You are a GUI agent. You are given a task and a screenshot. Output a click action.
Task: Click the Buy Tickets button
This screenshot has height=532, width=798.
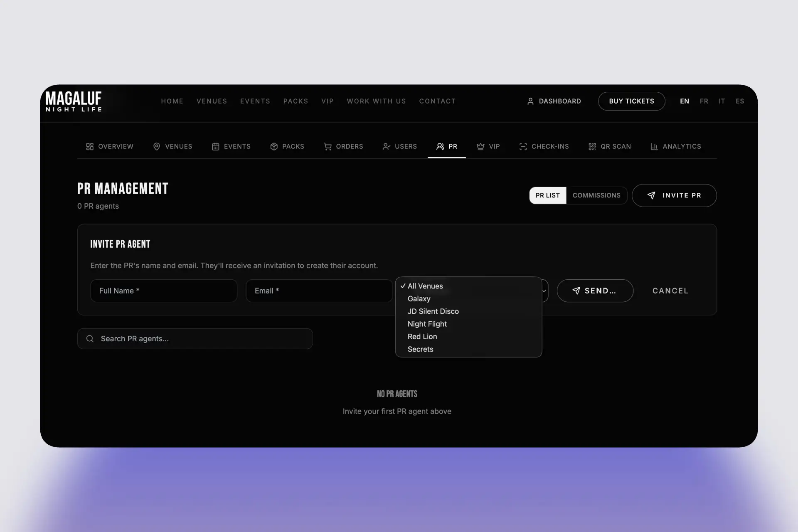click(631, 101)
